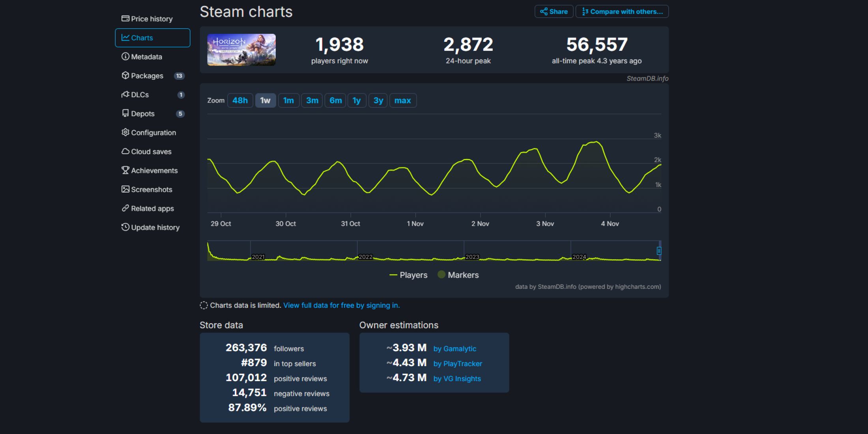The width and height of the screenshot is (868, 434).
Task: Click the Horizon Zero Dawn game thumbnail
Action: coord(241,50)
